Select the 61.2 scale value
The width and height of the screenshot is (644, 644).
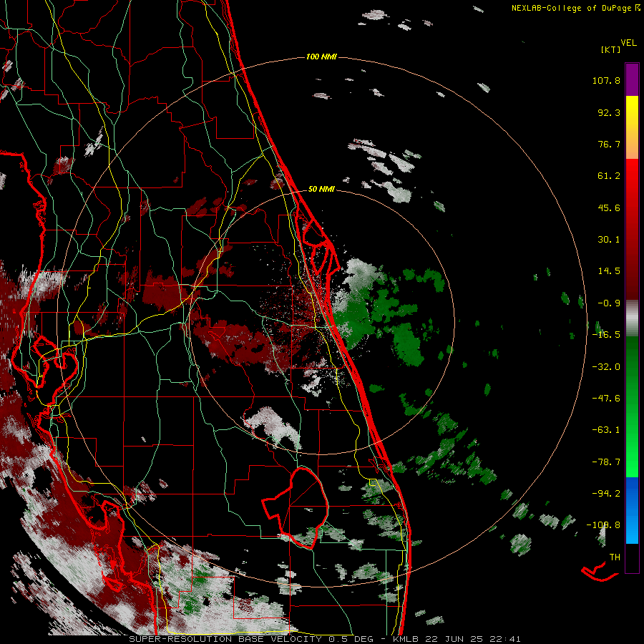click(609, 176)
